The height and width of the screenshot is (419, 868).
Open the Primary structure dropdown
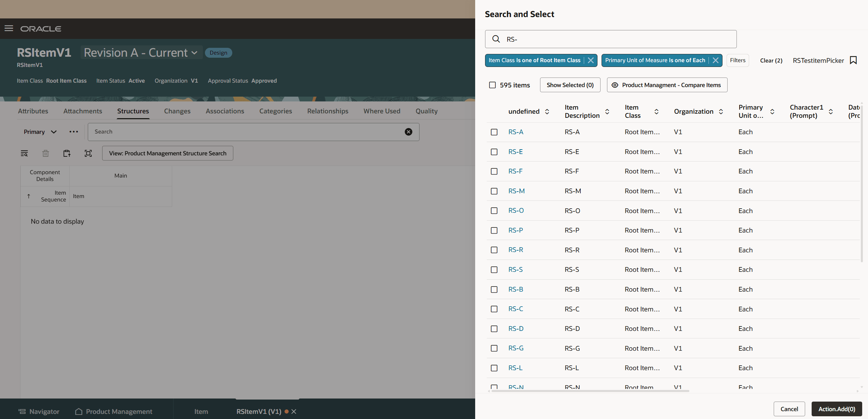pos(40,132)
